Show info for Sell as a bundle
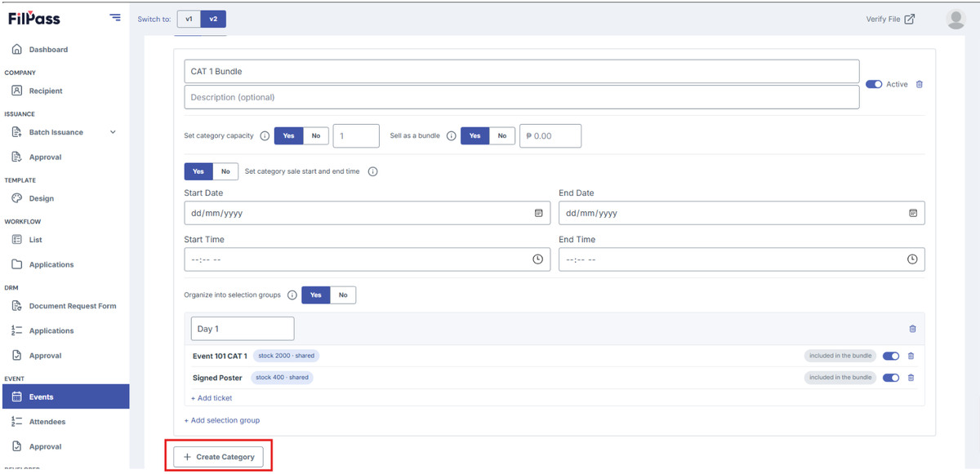 [452, 136]
